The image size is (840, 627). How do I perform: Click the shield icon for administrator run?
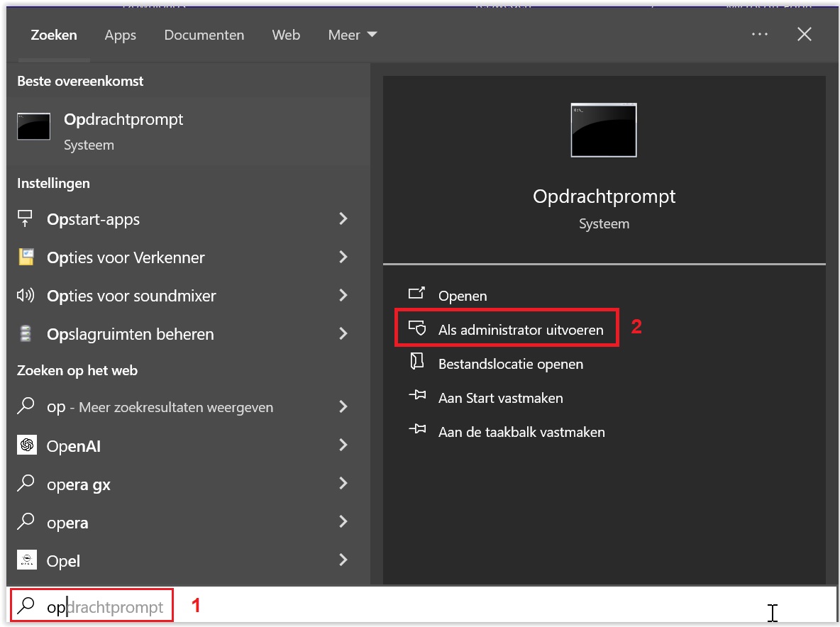pyautogui.click(x=417, y=329)
